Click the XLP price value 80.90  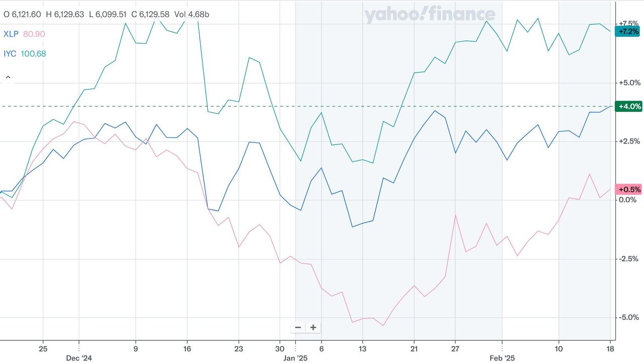point(34,34)
